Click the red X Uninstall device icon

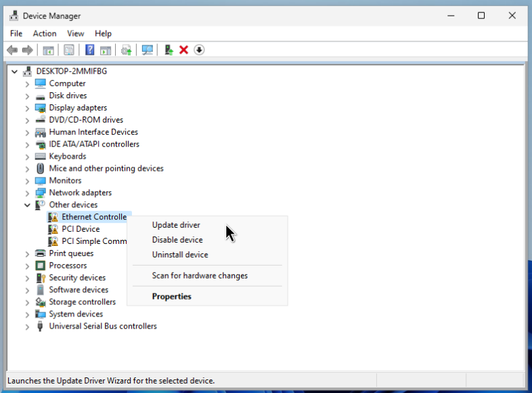pyautogui.click(x=183, y=50)
